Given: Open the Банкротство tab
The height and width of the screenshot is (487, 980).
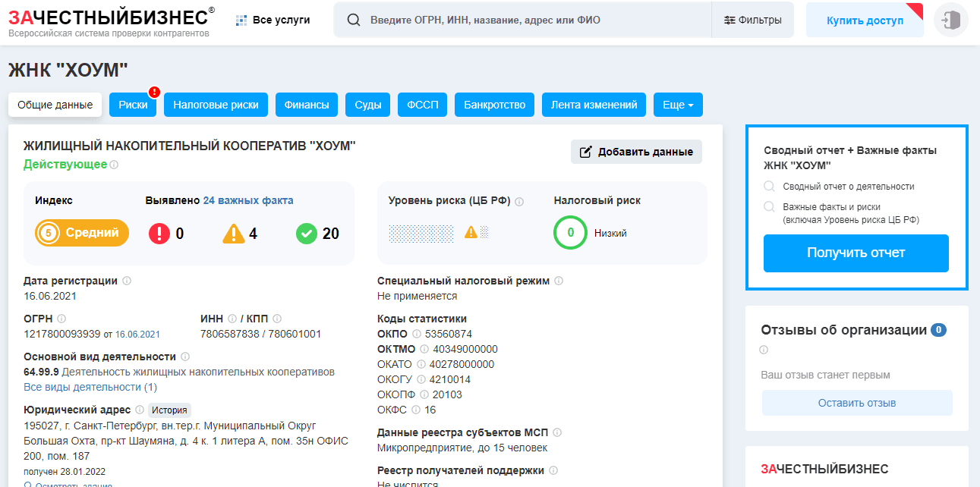Looking at the screenshot, I should coord(494,105).
